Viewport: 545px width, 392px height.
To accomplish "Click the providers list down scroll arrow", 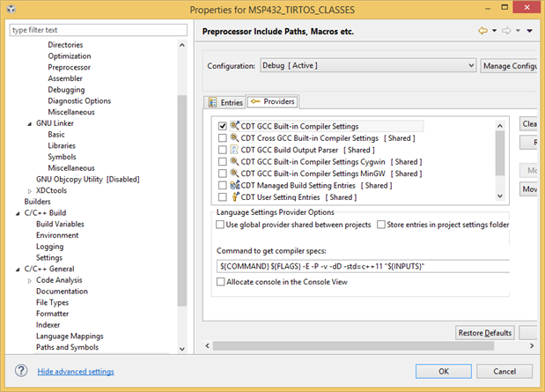I will (x=500, y=196).
